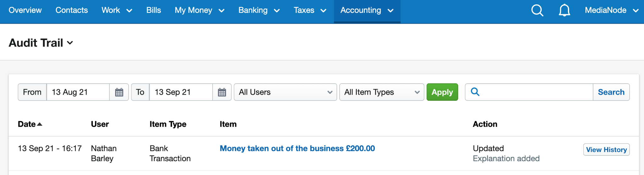Image resolution: width=644 pixels, height=175 pixels.
Task: Open the Banking menu
Action: (x=259, y=10)
